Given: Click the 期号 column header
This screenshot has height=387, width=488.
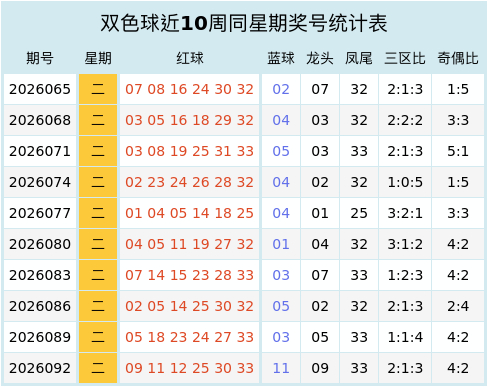Looking at the screenshot, I should (x=40, y=58).
